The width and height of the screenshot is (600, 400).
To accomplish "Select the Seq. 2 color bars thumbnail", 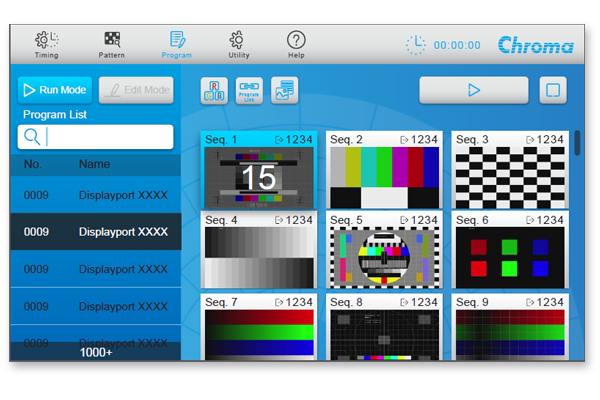I will (384, 170).
